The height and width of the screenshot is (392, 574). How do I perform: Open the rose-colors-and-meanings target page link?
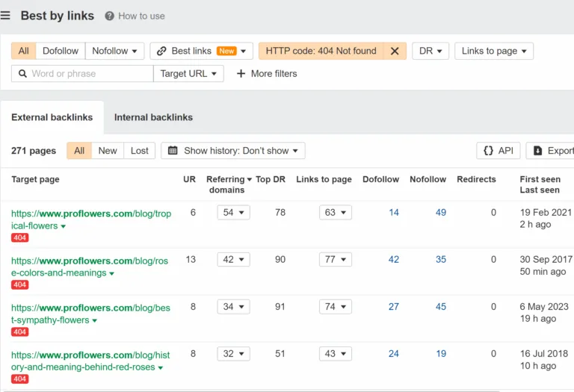(90, 267)
